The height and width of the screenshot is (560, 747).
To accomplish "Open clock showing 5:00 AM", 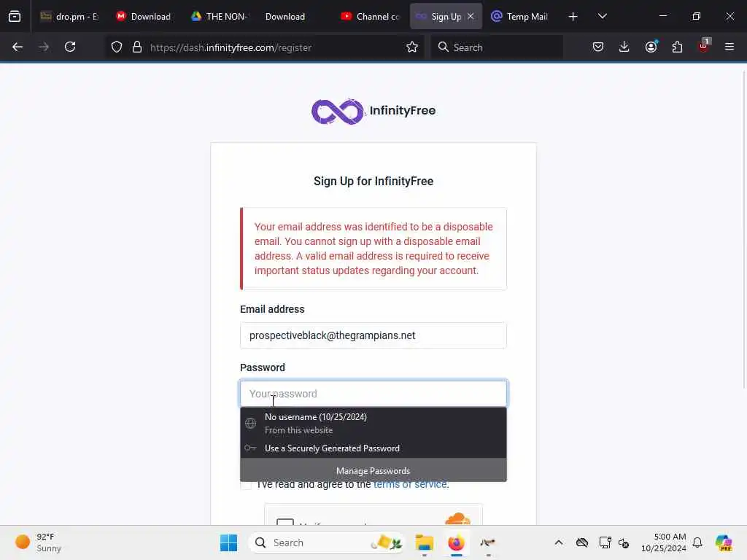I will pyautogui.click(x=664, y=542).
